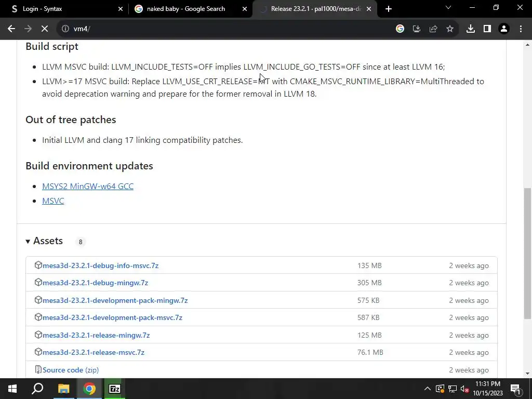Share this page icon
Screen dimensions: 532x399
(x=433, y=29)
